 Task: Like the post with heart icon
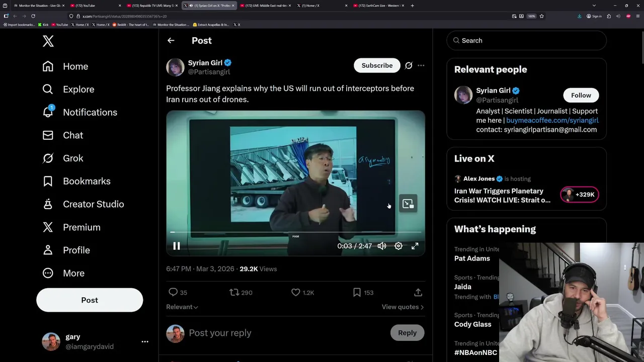pos(296,292)
